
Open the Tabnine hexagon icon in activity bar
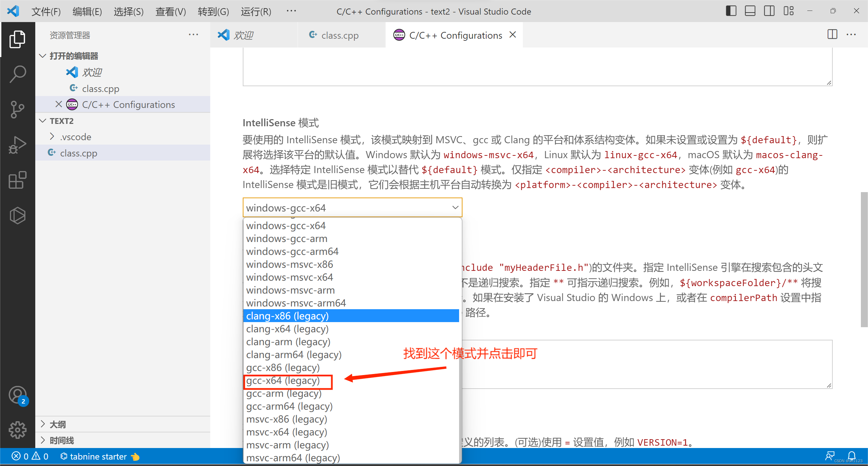(17, 216)
